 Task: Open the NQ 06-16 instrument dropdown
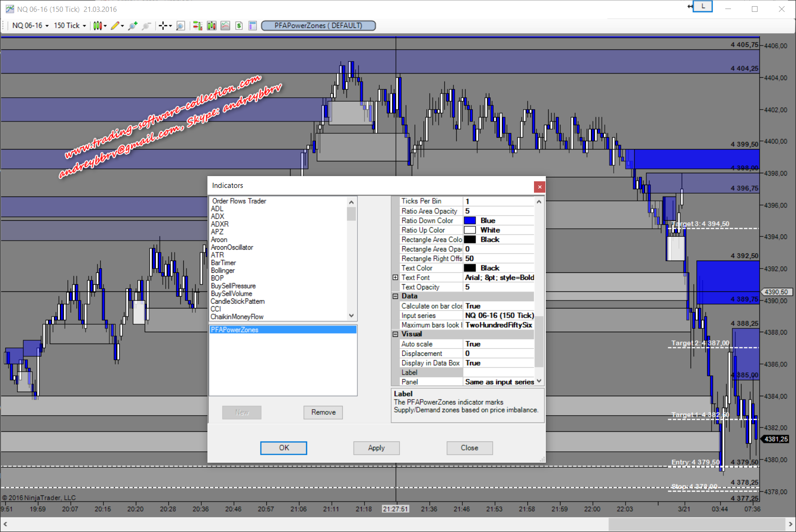coord(30,26)
